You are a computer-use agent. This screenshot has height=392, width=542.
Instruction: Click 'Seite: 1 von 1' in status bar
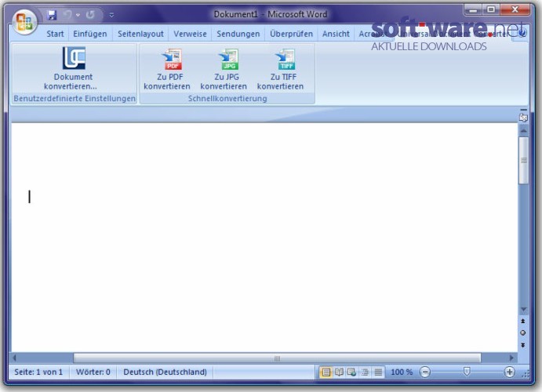(x=38, y=372)
